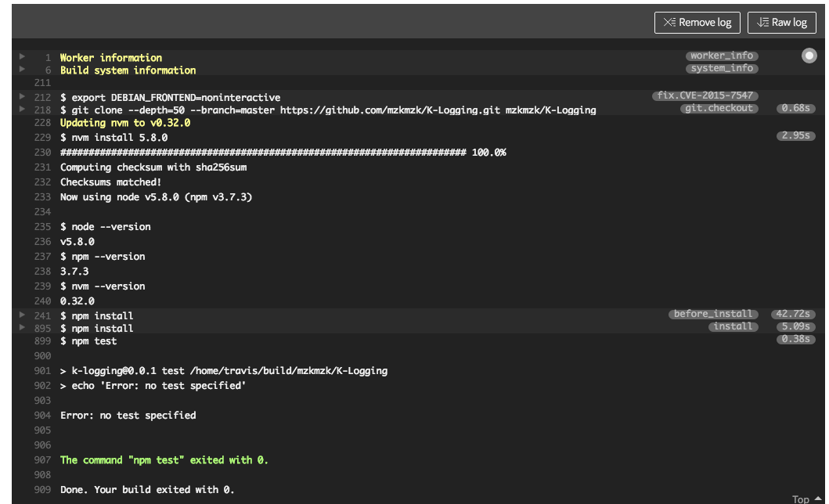Toggle the follow-log circle indicator

tap(809, 56)
